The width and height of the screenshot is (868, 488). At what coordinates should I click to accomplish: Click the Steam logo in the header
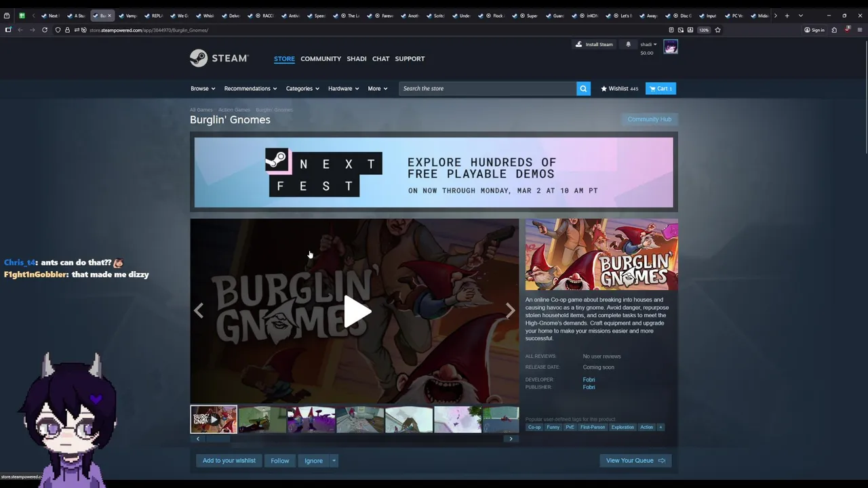(219, 58)
